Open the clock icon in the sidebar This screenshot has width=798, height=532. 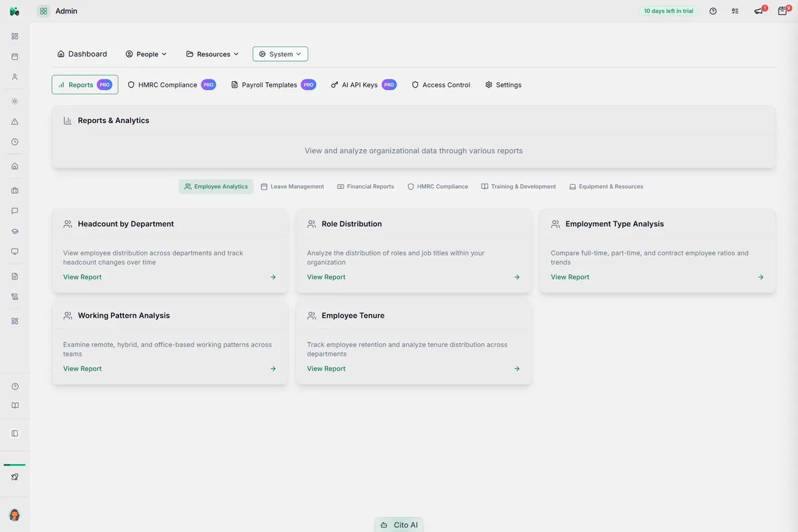point(15,142)
